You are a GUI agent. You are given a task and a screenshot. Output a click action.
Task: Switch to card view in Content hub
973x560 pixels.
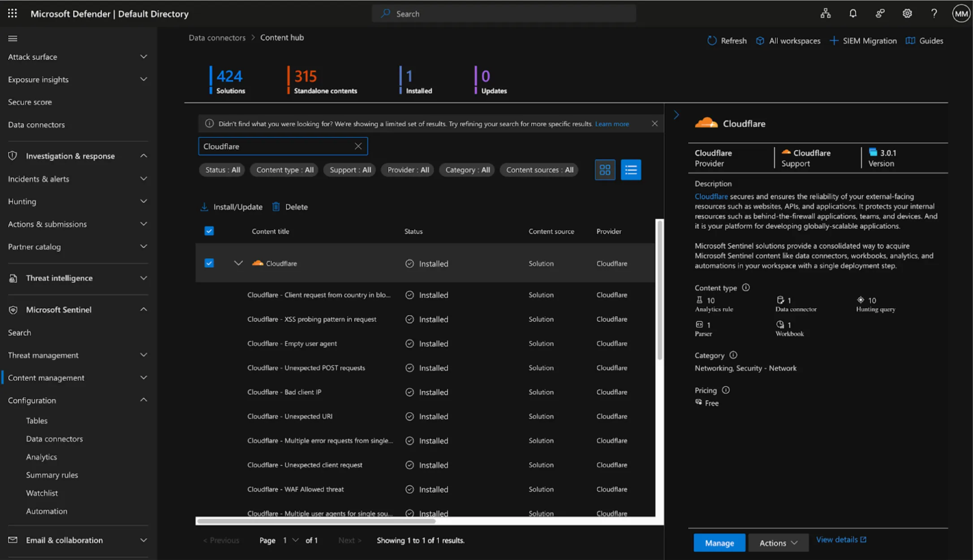pyautogui.click(x=605, y=169)
